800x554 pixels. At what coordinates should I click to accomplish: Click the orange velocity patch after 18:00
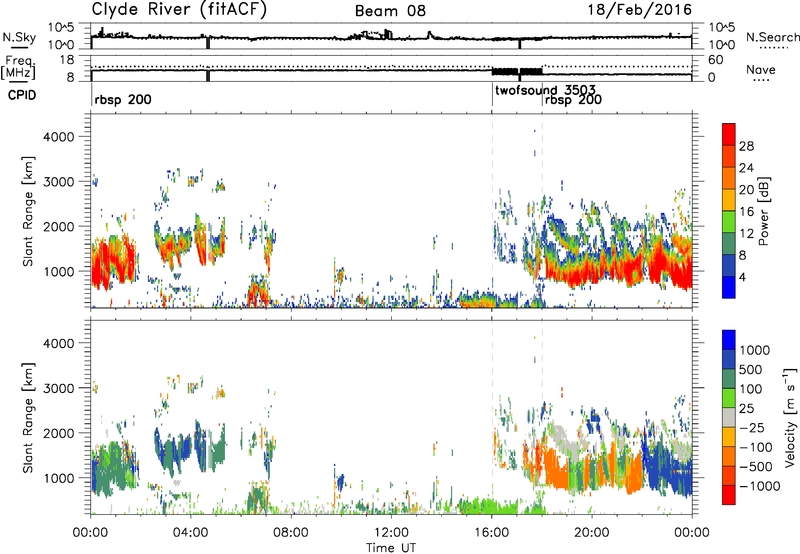coord(556,468)
